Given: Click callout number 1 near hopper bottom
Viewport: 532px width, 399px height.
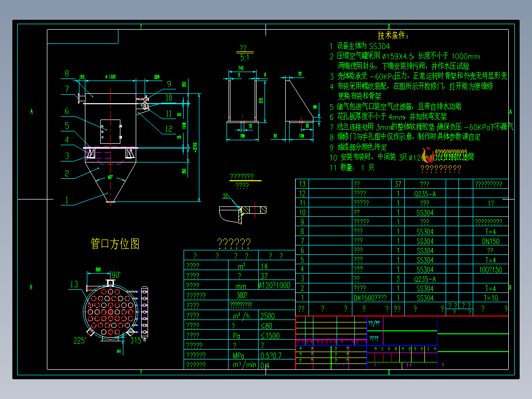Looking at the screenshot, I should (x=67, y=200).
